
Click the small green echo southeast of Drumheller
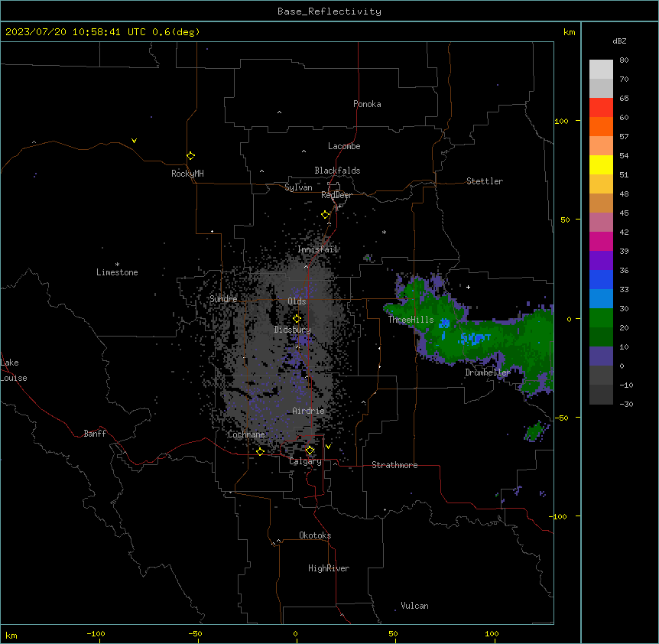click(534, 431)
